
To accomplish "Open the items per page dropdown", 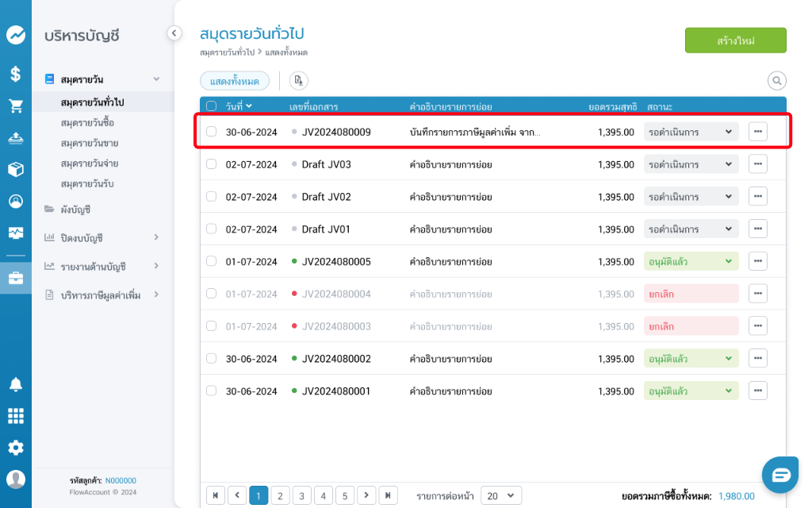I will pyautogui.click(x=501, y=495).
